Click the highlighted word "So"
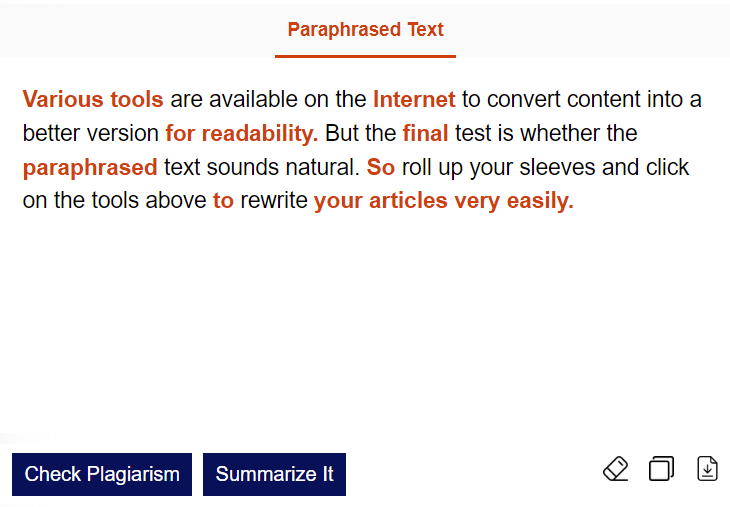 (x=381, y=167)
